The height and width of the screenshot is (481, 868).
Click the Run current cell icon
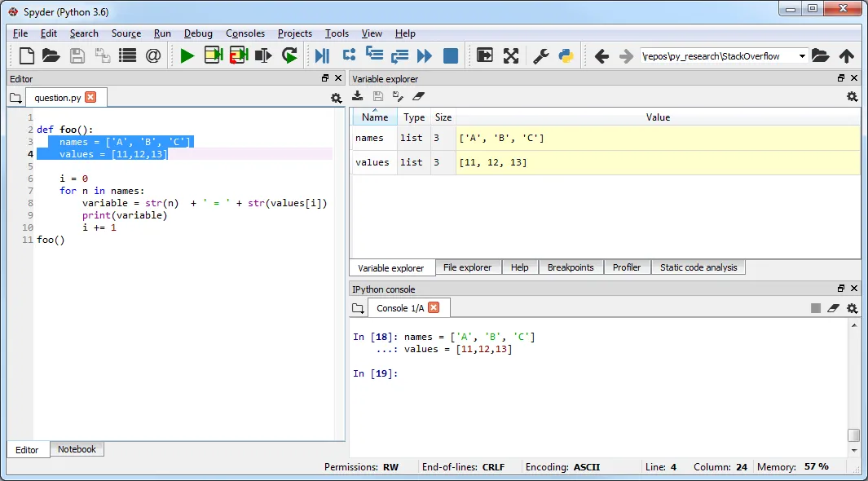click(x=214, y=55)
